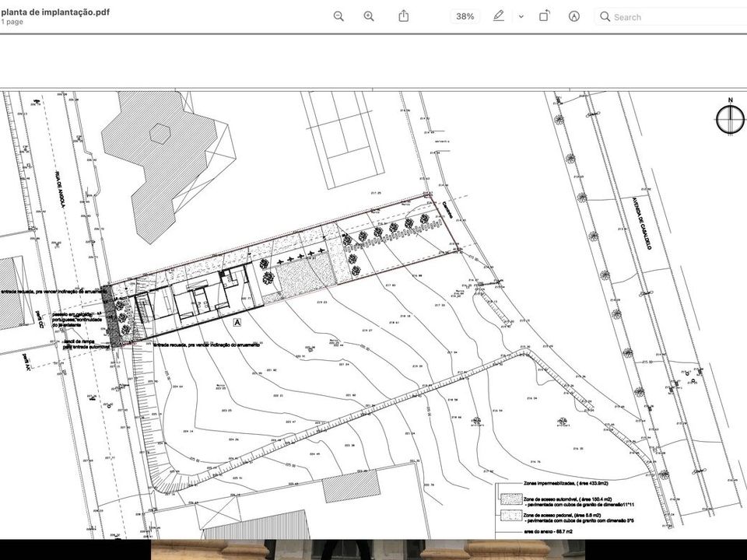
Task: Focus the Search text field
Action: coord(672,17)
